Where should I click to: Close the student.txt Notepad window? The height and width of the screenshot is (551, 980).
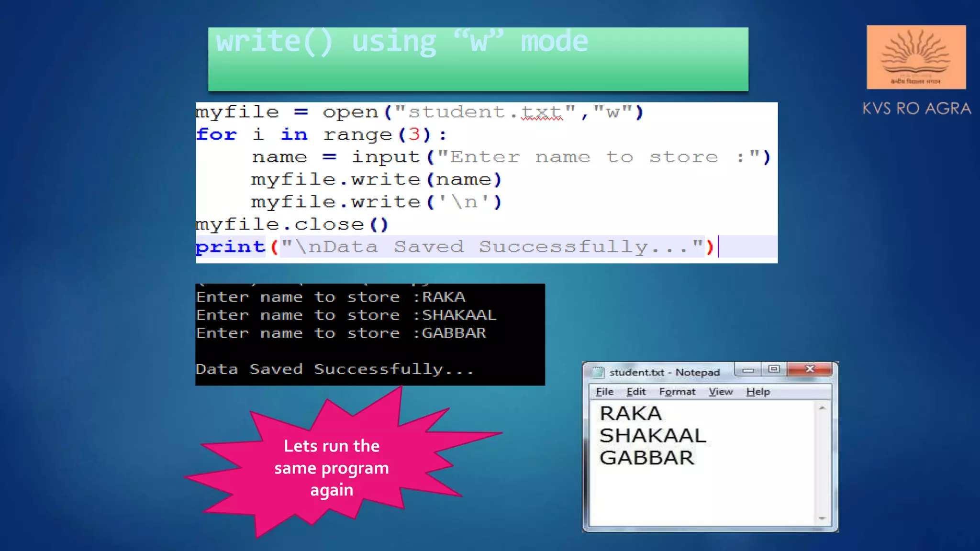(810, 369)
